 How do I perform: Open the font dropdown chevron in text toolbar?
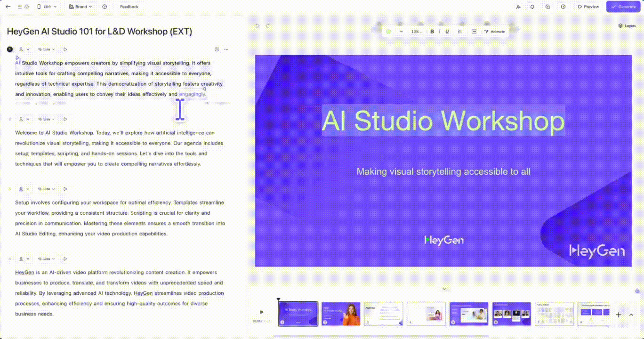402,32
